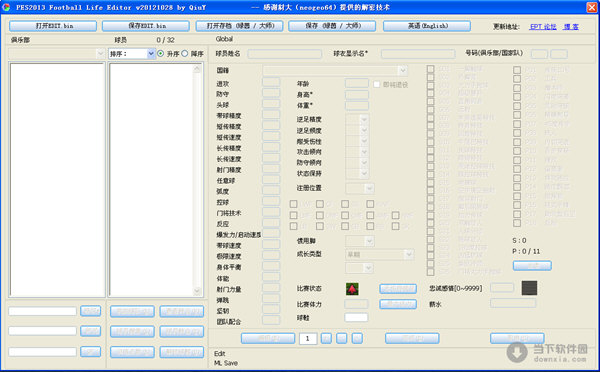
Task: Click the ML Save status text
Action: tap(226, 363)
